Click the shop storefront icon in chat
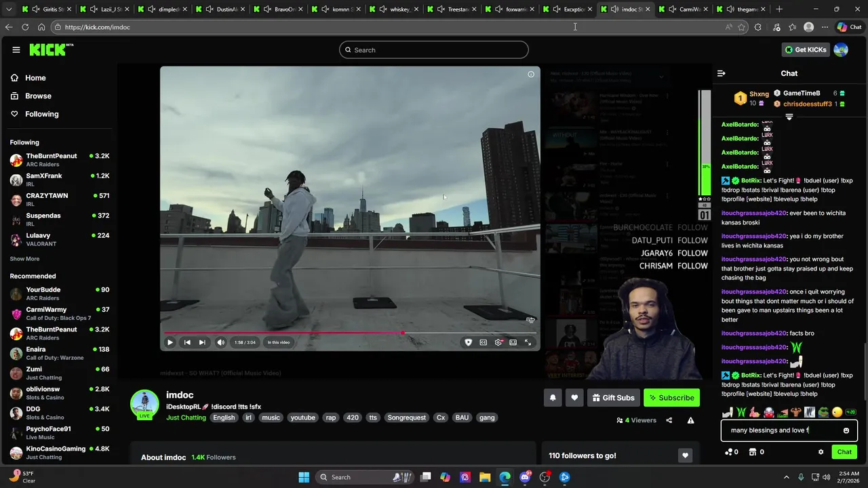The height and width of the screenshot is (488, 868). click(752, 452)
